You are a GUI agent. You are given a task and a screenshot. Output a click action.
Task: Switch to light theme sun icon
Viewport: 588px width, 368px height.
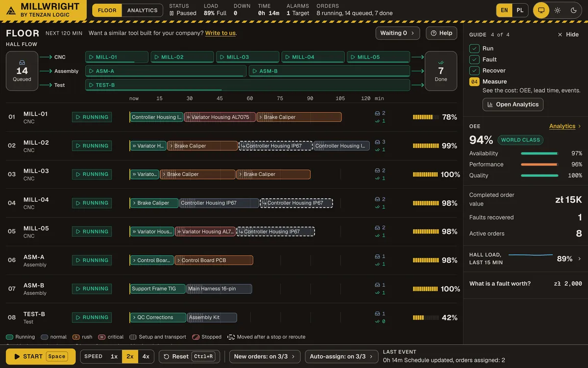pyautogui.click(x=558, y=10)
